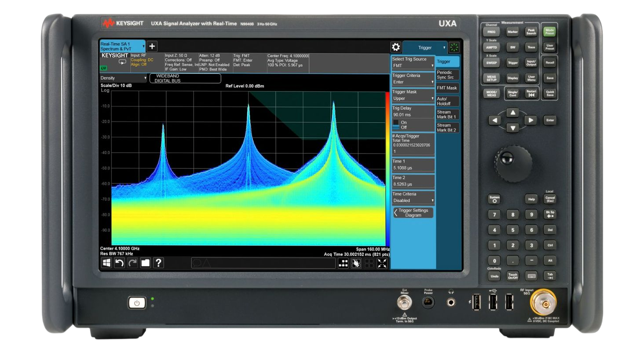Toggle the Single/Cont hardware key
This screenshot has height=347, width=644.
coord(512,94)
